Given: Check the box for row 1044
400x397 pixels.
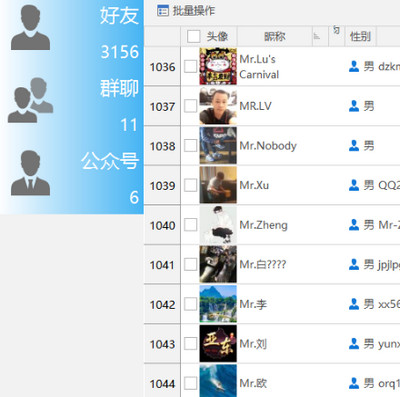Looking at the screenshot, I should click(190, 383).
